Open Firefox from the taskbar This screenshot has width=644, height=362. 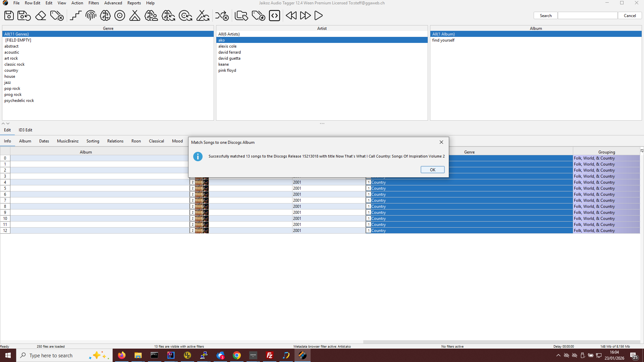(x=121, y=355)
